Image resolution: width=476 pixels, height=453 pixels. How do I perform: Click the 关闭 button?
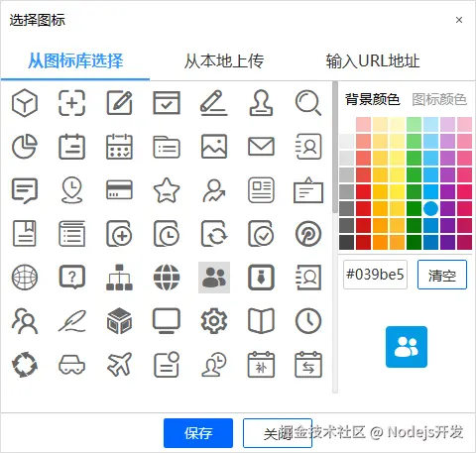coord(278,433)
